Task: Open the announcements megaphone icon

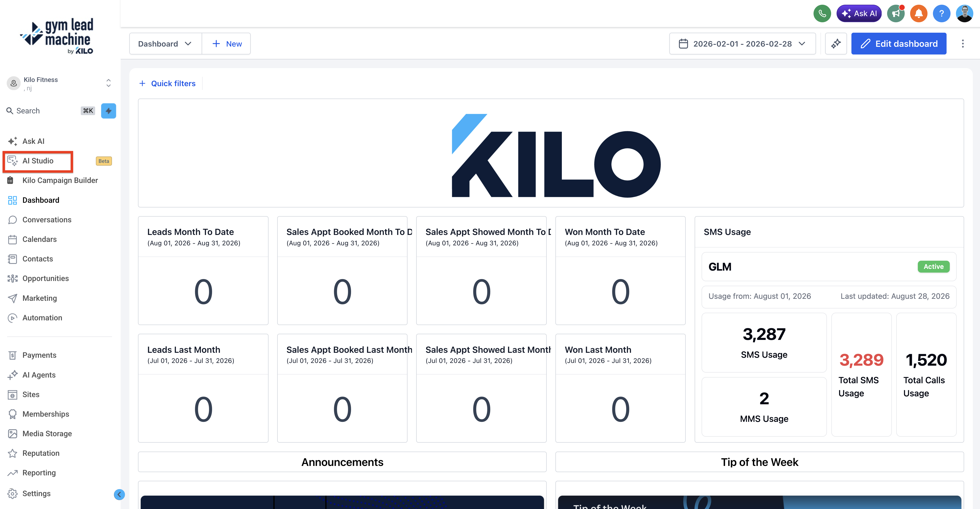Action: pos(896,14)
